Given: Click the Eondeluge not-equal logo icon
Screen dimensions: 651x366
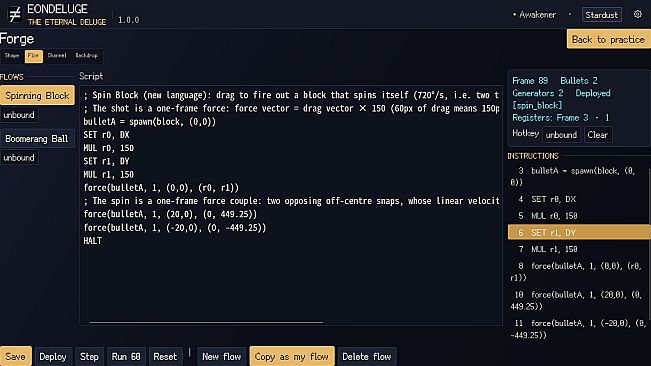Looking at the screenshot, I should coord(15,15).
